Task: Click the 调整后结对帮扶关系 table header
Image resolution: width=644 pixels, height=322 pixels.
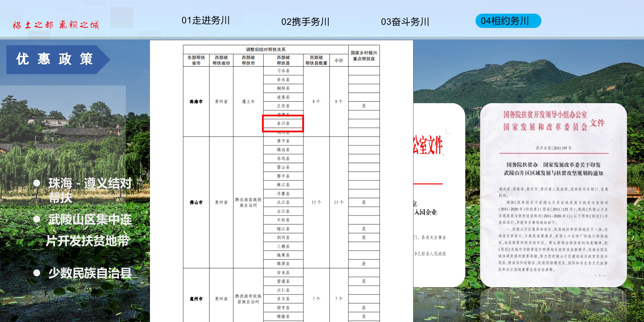Action: tap(265, 49)
